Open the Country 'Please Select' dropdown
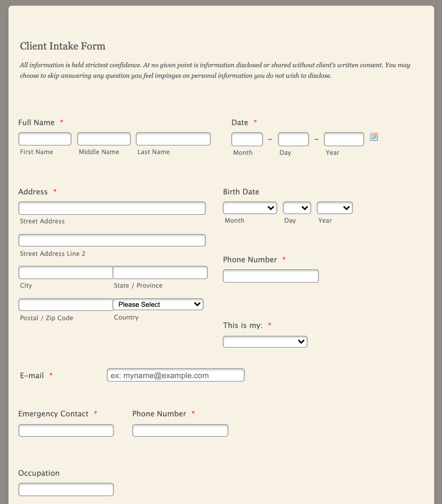The height and width of the screenshot is (504, 442). (x=158, y=304)
